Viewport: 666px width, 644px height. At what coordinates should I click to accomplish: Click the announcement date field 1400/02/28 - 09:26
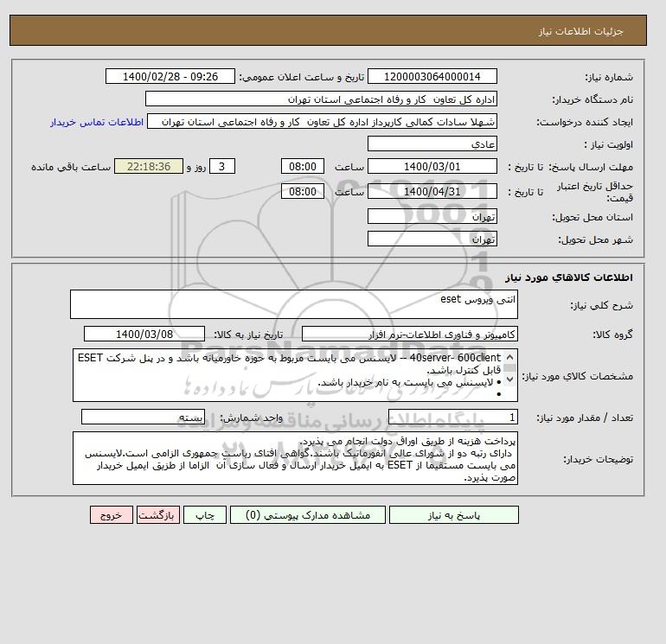pos(170,76)
